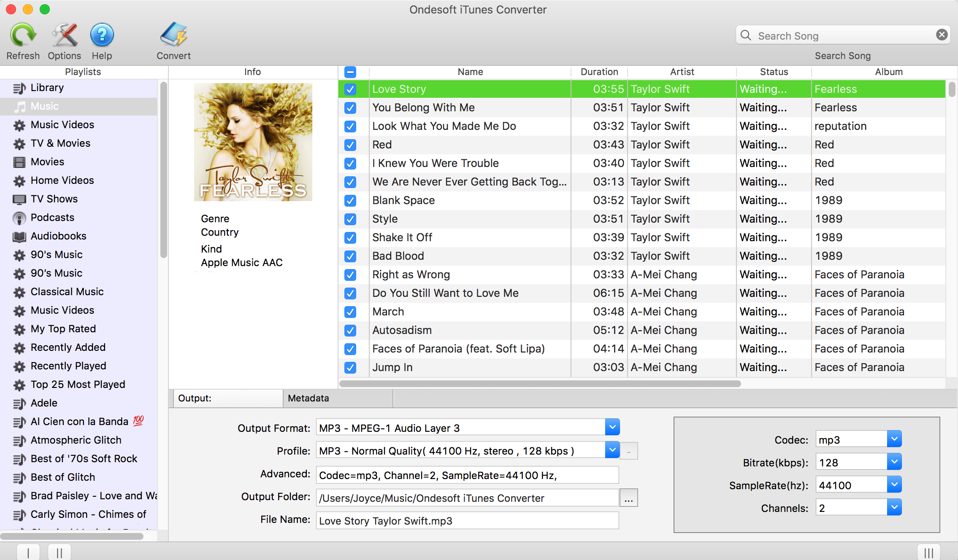This screenshot has width=958, height=560.
Task: Toggle checkbox for Love Story track
Action: [350, 89]
